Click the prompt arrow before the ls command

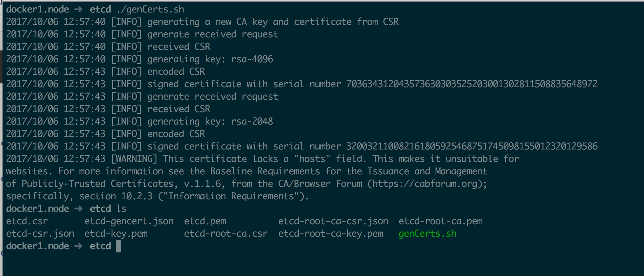(x=78, y=209)
